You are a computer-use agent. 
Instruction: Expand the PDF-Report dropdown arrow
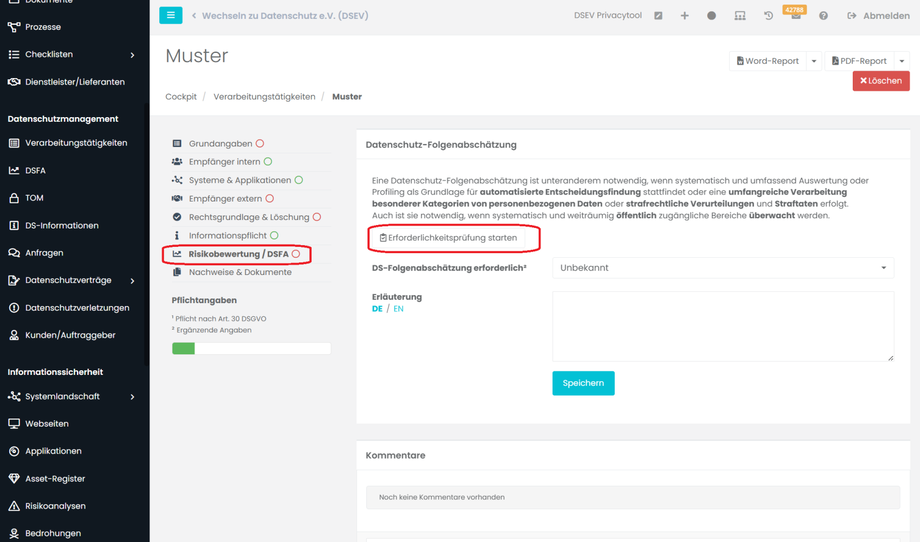902,61
